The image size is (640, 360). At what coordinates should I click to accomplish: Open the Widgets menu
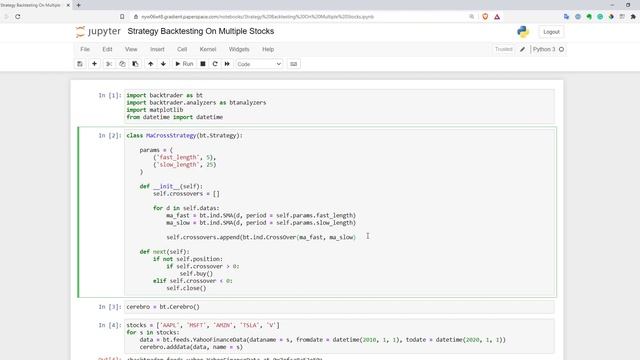(x=239, y=49)
